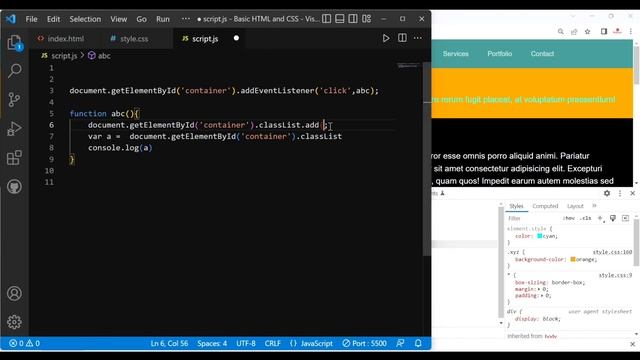Open the Selection menu

tap(85, 19)
